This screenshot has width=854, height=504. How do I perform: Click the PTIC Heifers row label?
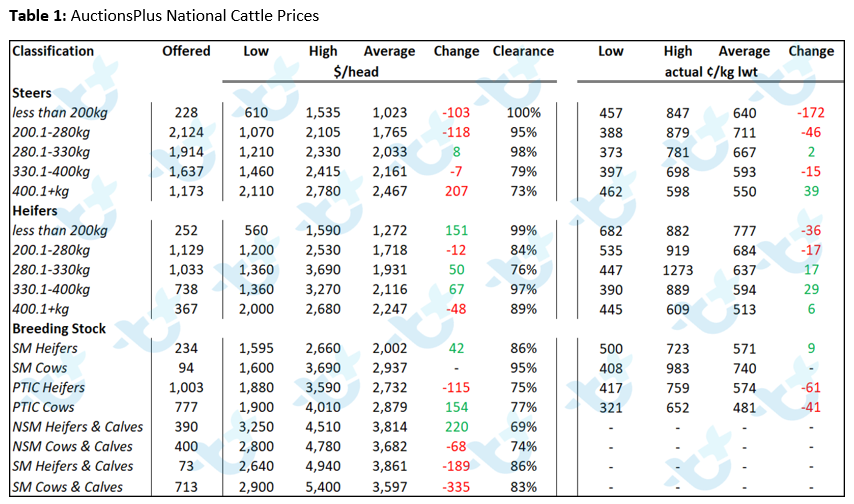click(x=48, y=387)
